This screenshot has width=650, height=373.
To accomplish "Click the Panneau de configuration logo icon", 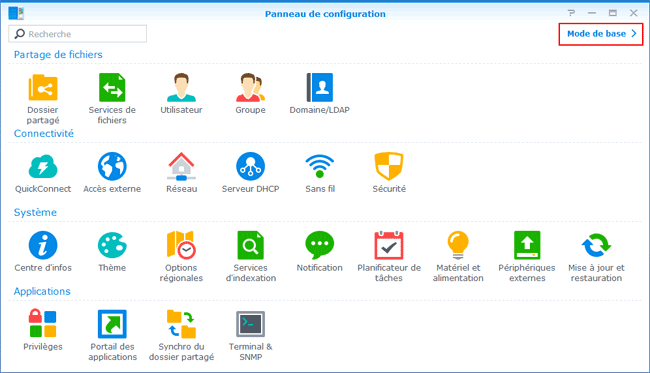I will point(16,13).
